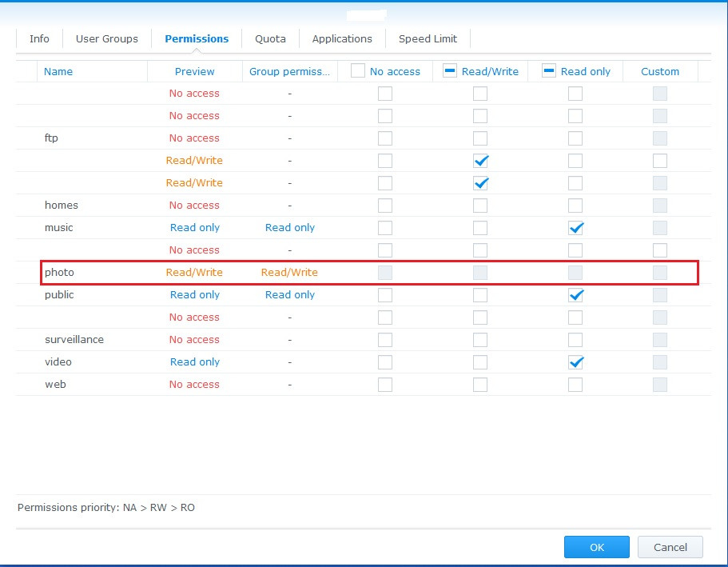Switch to the Info tab
Viewport: 728px width, 567px height.
[x=38, y=38]
